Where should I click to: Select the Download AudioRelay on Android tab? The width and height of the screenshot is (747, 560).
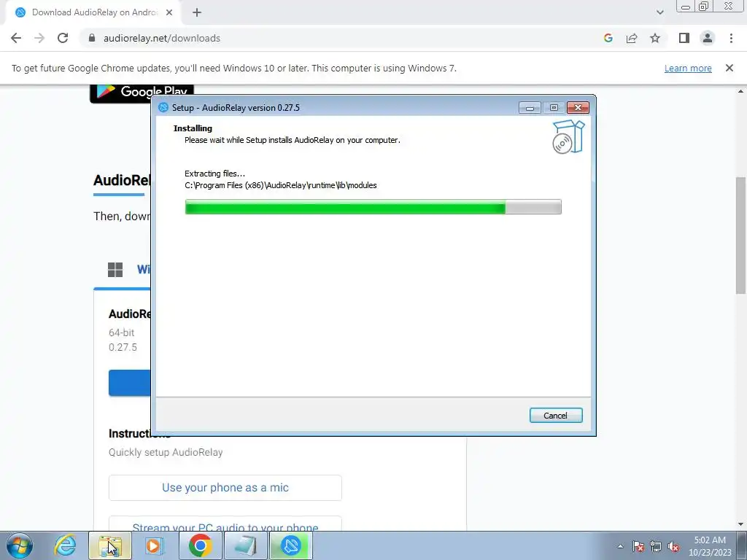(x=94, y=12)
